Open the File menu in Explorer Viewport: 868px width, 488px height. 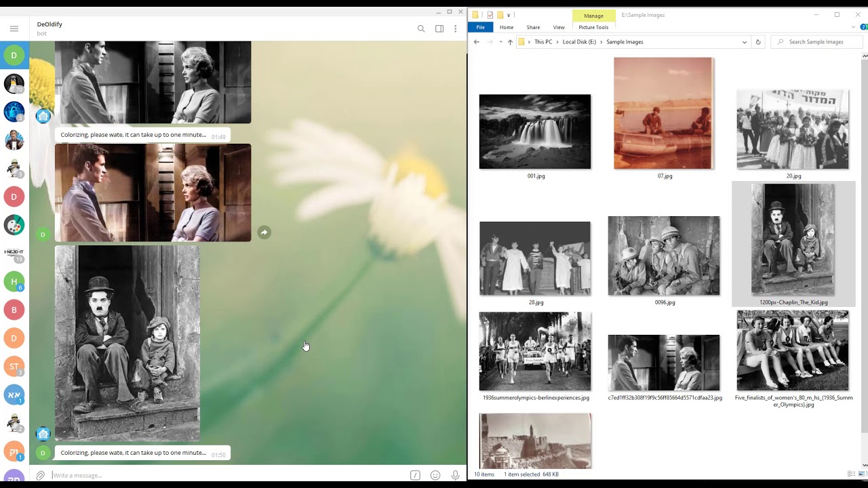coord(480,27)
